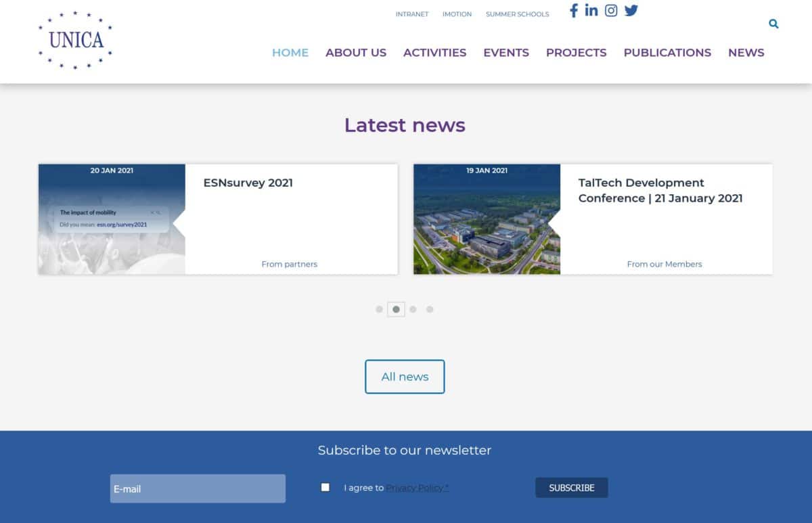Select the third news carousel dot
This screenshot has height=523, width=812.
click(x=413, y=309)
